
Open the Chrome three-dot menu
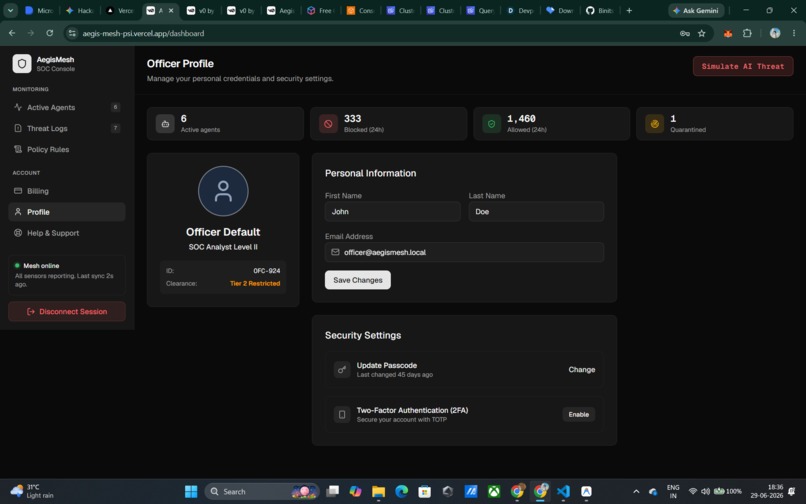coord(794,33)
